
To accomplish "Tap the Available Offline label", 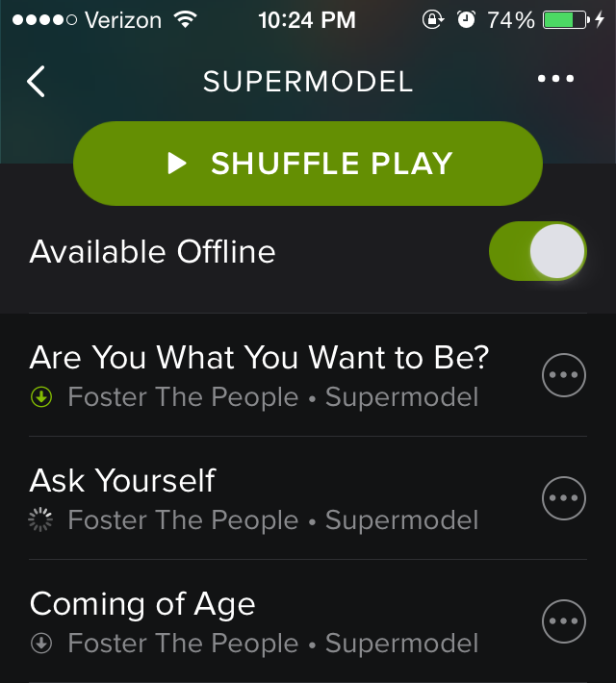I will click(153, 252).
